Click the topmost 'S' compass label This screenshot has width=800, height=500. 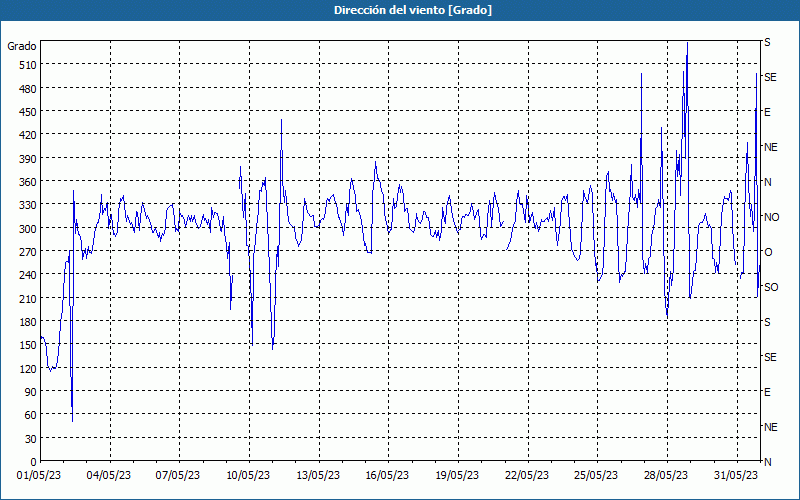point(767,42)
